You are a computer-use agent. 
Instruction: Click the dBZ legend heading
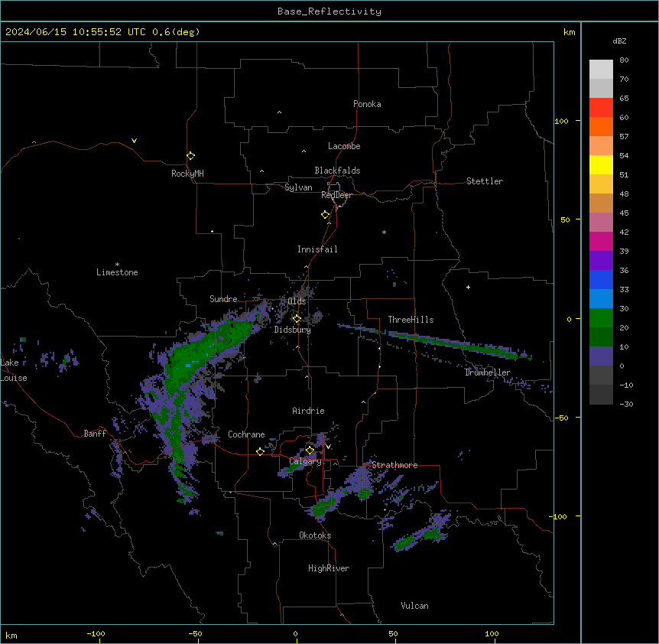[x=619, y=41]
